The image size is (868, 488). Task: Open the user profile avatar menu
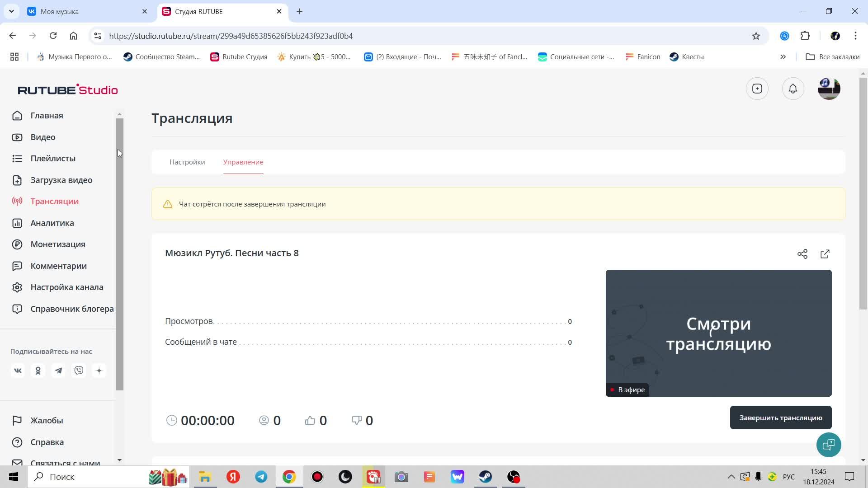point(829,89)
